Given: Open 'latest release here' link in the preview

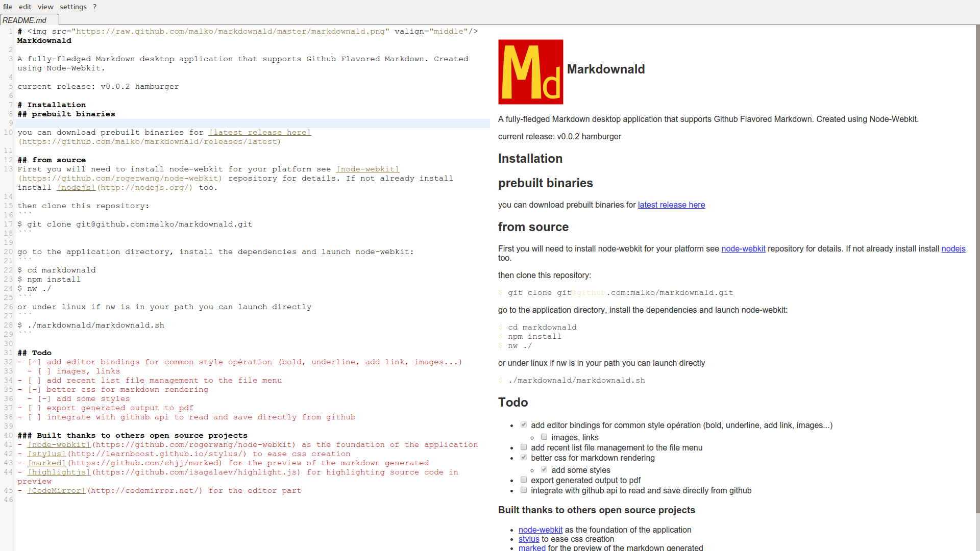Looking at the screenshot, I should click(671, 205).
